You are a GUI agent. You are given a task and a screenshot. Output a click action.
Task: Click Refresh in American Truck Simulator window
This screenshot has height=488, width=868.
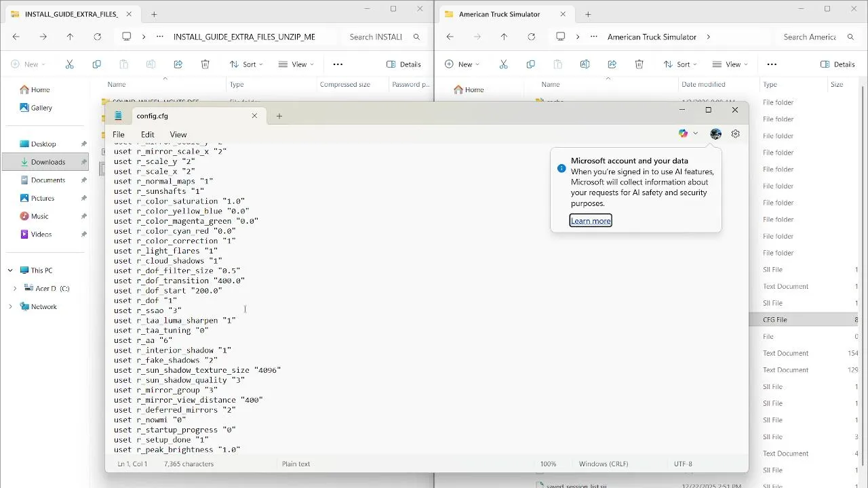(x=531, y=37)
